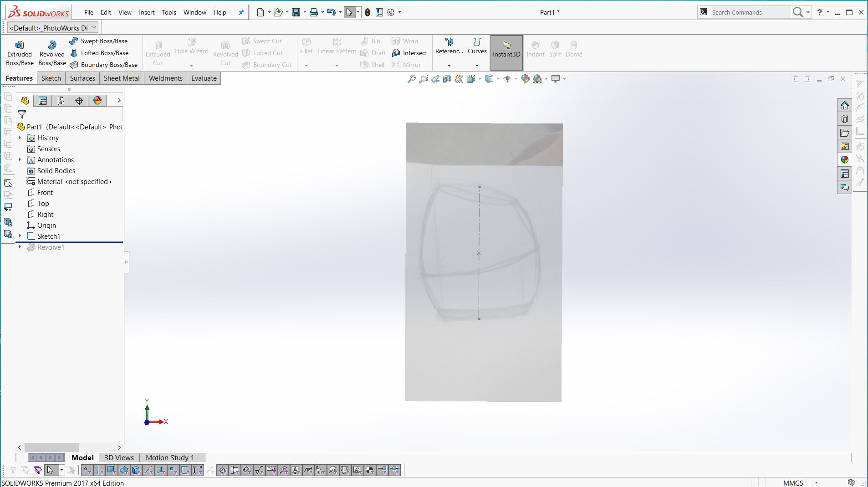The height and width of the screenshot is (487, 868).
Task: Open the Help question mark menu
Action: [x=820, y=12]
